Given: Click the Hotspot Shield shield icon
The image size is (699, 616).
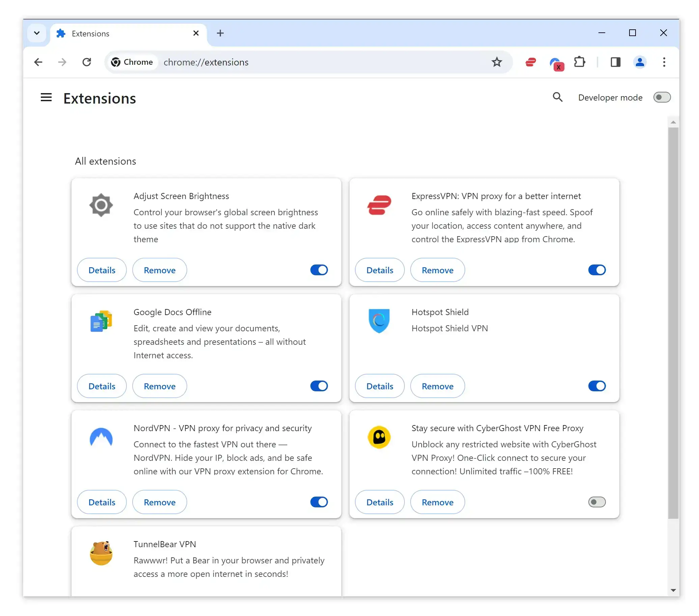Looking at the screenshot, I should pos(379,321).
